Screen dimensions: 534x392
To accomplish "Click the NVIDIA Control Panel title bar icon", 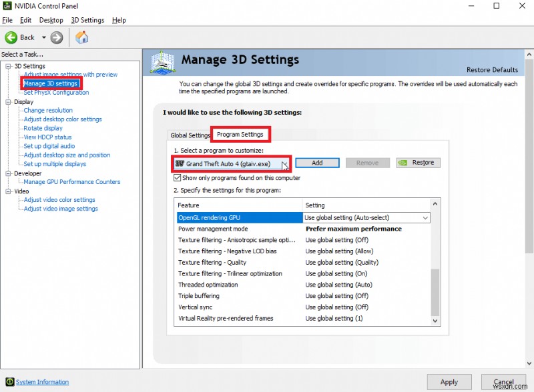I will coord(7,6).
